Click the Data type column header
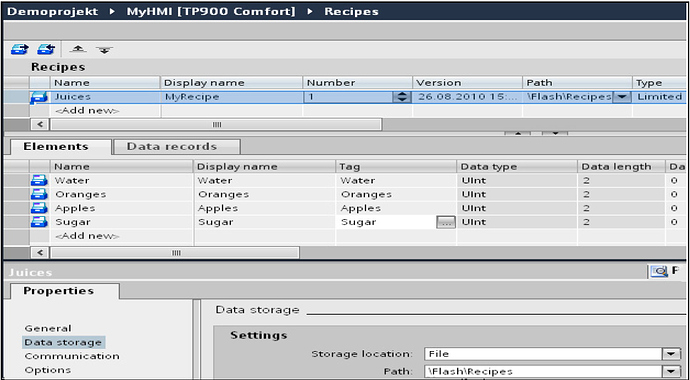Screen dimensions: 690x380 [x=517, y=167]
